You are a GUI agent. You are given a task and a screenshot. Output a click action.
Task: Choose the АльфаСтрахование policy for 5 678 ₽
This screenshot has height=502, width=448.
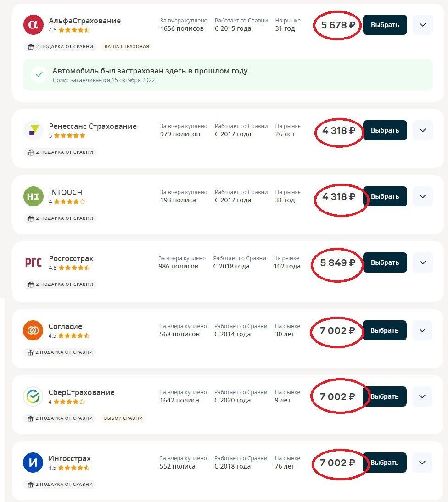(385, 25)
